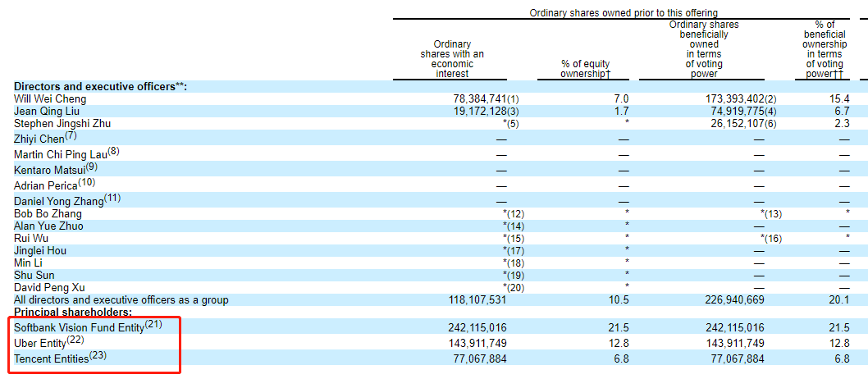Image resolution: width=868 pixels, height=379 pixels.
Task: Click the 118,531 group total shares value
Action: [x=470, y=300]
